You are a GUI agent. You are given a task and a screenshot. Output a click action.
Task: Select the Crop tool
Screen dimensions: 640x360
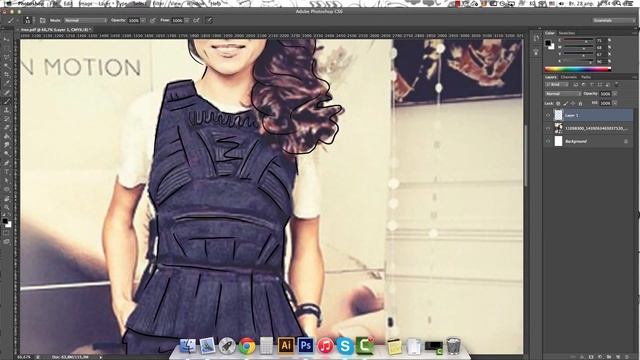click(7, 75)
